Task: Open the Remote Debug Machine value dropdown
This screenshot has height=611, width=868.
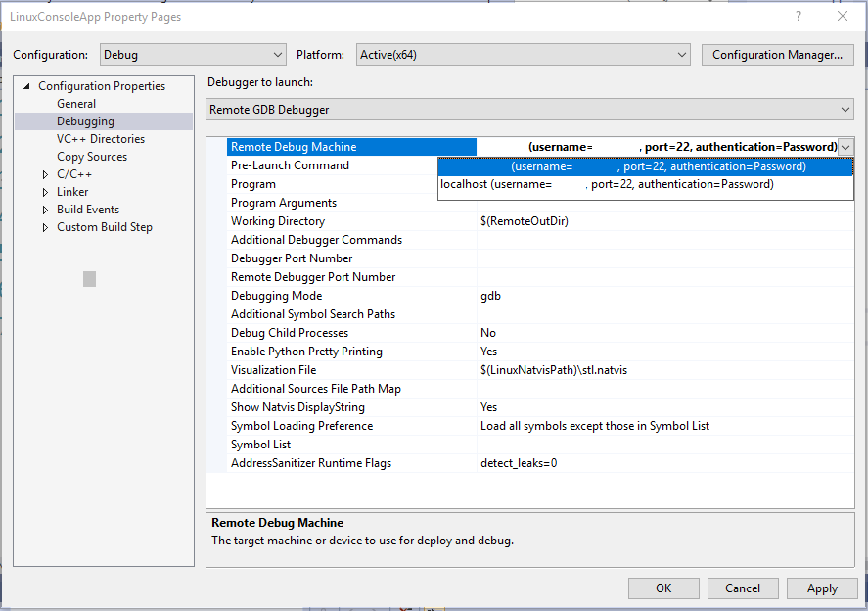Action: (x=844, y=146)
